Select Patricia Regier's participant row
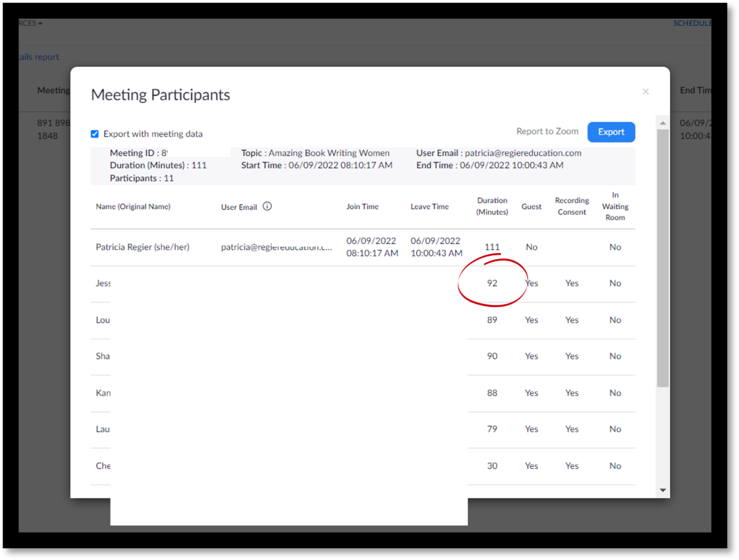739x560 pixels. click(328, 247)
